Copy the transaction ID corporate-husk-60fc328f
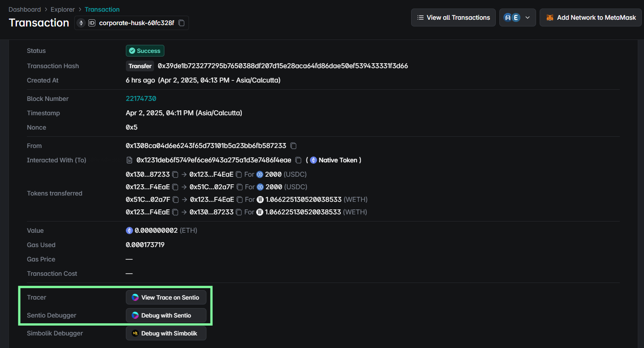 click(181, 23)
